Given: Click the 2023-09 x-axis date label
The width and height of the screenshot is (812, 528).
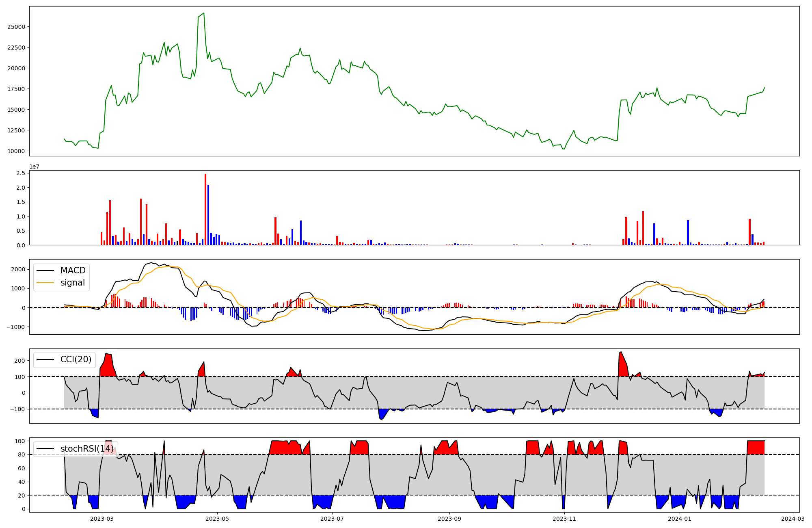Looking at the screenshot, I should (x=449, y=519).
